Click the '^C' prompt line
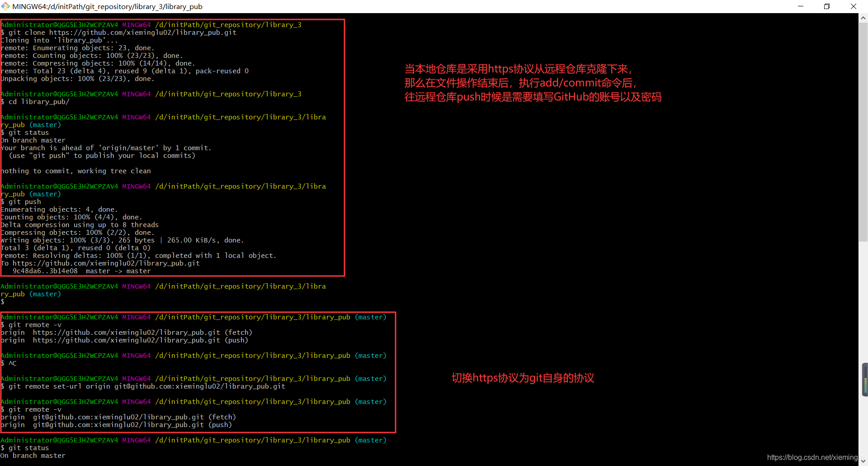Viewport: 868px width, 466px height. [x=9, y=363]
